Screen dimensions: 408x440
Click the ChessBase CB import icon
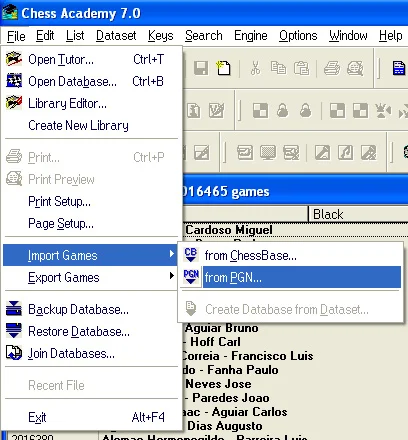pos(191,255)
